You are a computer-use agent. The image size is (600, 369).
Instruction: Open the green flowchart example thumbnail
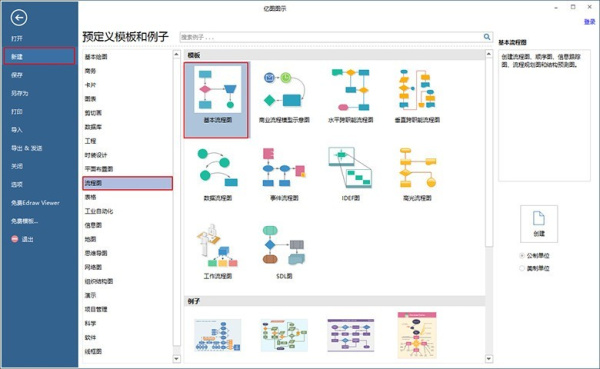point(284,335)
